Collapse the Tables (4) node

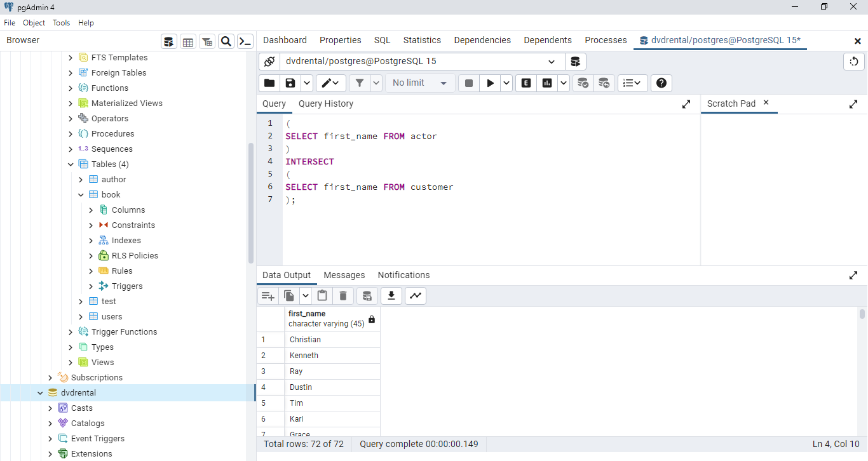point(71,164)
